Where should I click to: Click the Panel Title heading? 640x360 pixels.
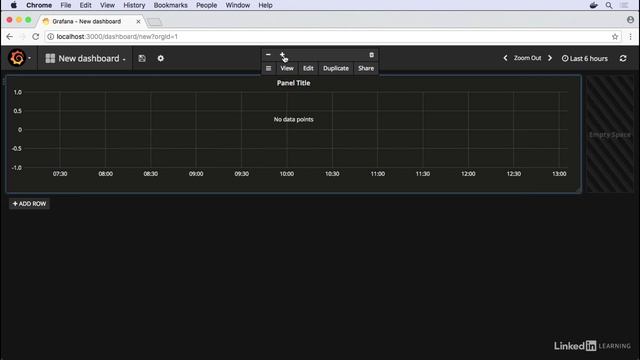pyautogui.click(x=293, y=83)
